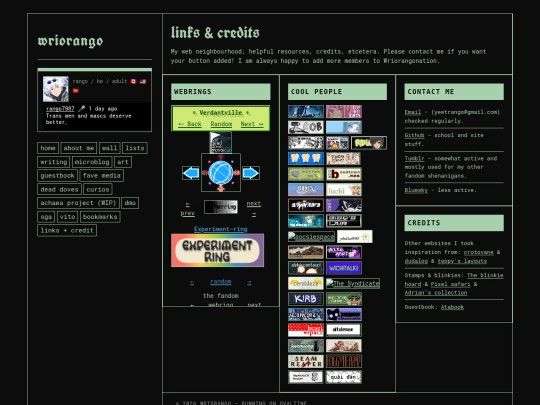Open the red letter b site button

344,174
